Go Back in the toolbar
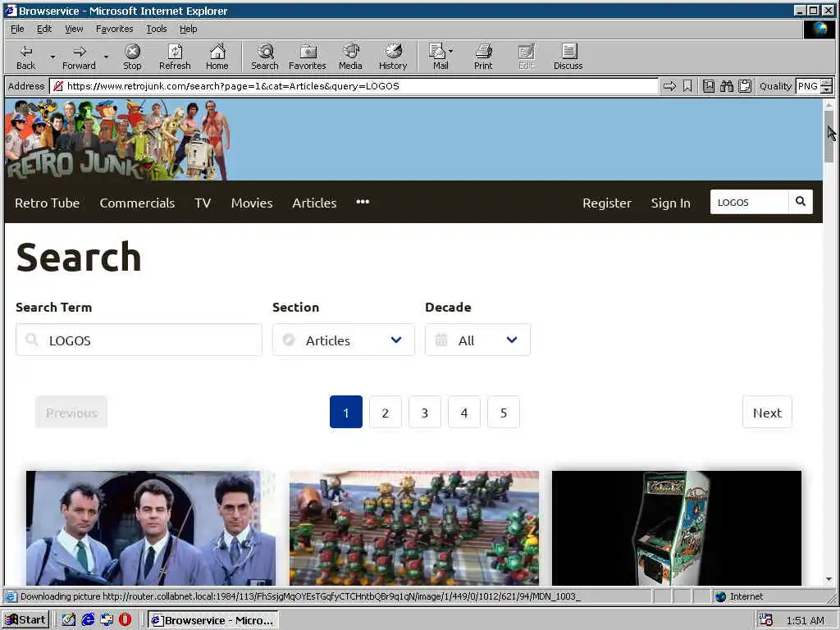Image resolution: width=840 pixels, height=630 pixels. point(25,57)
